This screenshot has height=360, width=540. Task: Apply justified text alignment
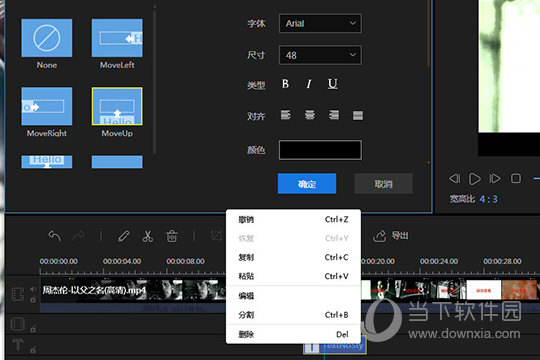point(358,115)
